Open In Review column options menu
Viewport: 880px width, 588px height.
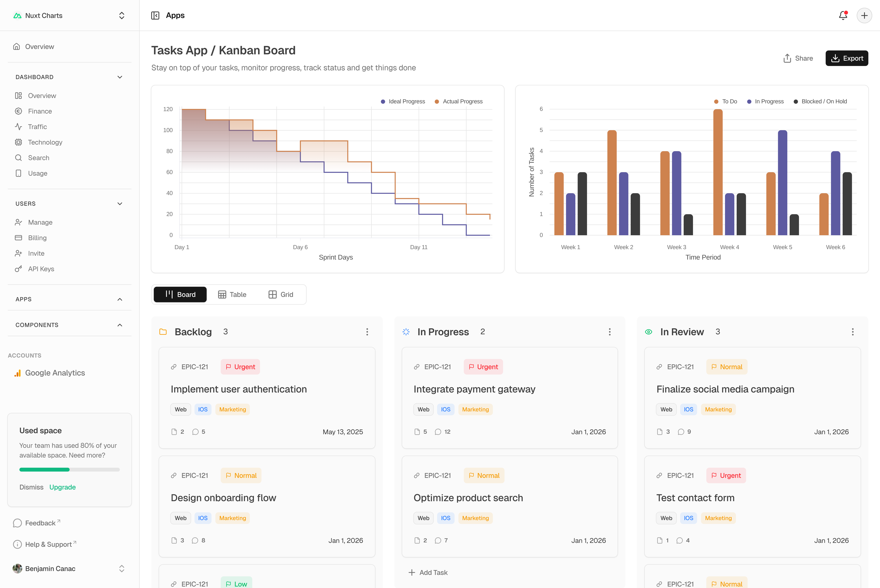pyautogui.click(x=853, y=332)
